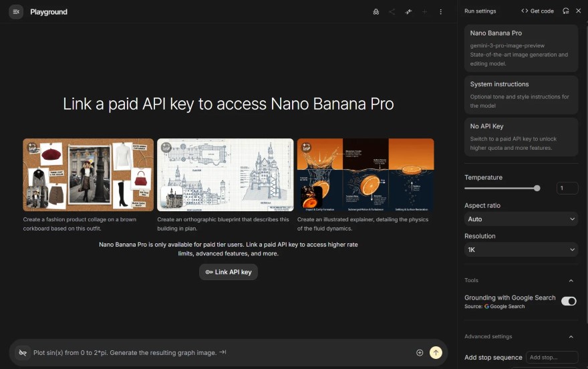Screen dimensions: 588x369
Task: Click the compare mode arrows icon
Action: click(408, 12)
